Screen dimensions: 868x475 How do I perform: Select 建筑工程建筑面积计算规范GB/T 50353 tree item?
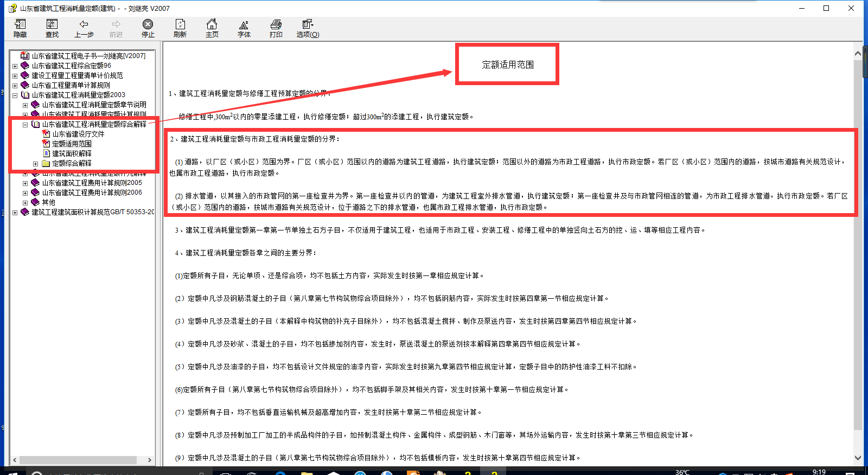(93, 212)
